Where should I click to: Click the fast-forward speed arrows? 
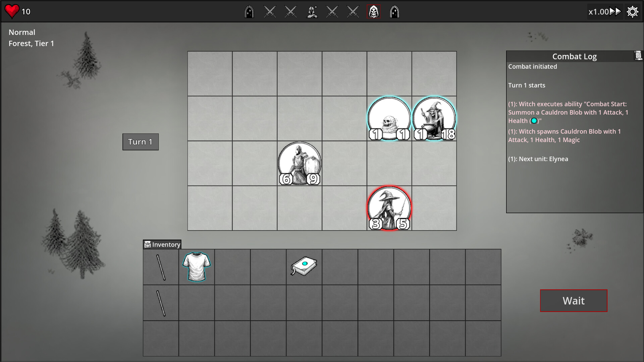tap(616, 11)
